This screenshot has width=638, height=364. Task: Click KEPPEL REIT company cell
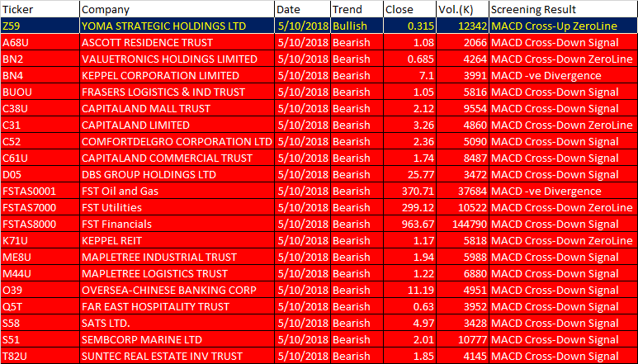point(177,240)
